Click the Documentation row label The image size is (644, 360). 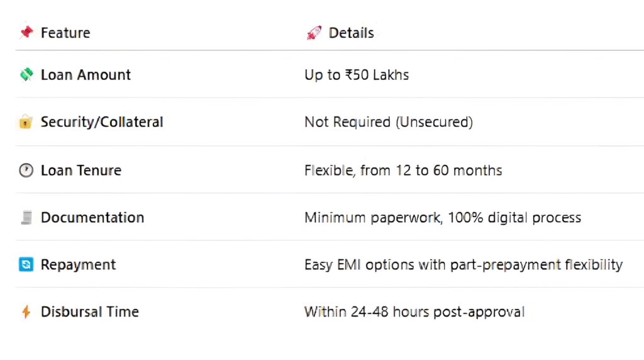click(92, 218)
